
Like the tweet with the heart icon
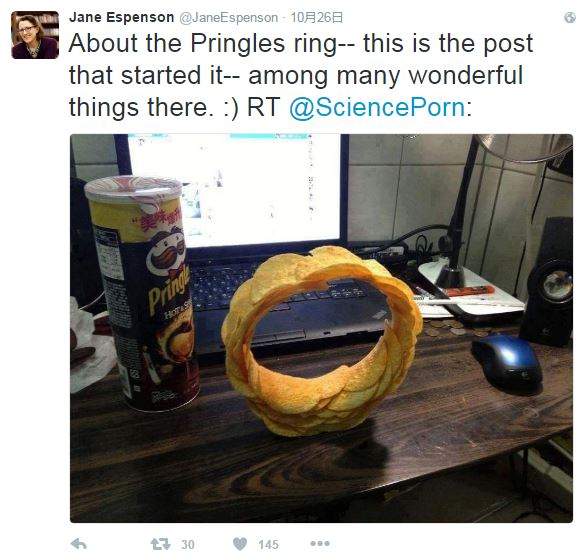tap(240, 544)
